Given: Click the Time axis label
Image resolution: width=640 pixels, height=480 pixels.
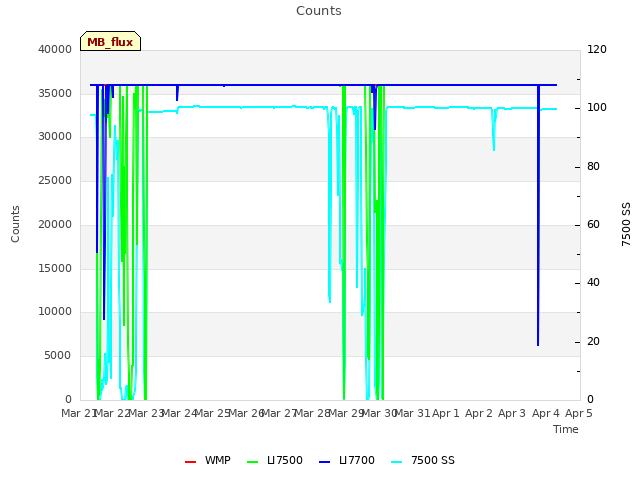Looking at the screenshot, I should 566,429.
